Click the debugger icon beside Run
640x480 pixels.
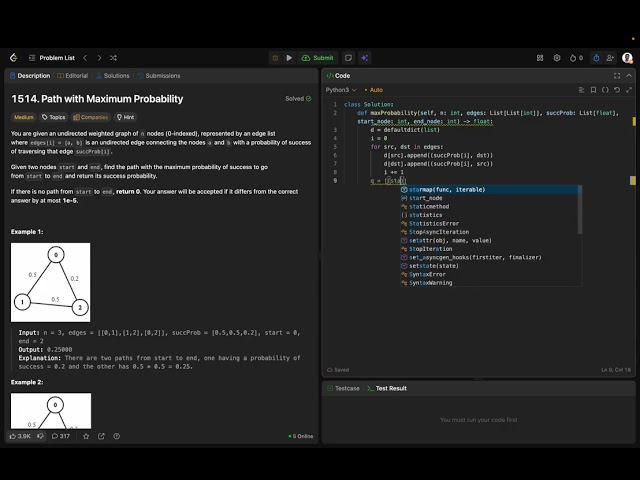[x=276, y=58]
